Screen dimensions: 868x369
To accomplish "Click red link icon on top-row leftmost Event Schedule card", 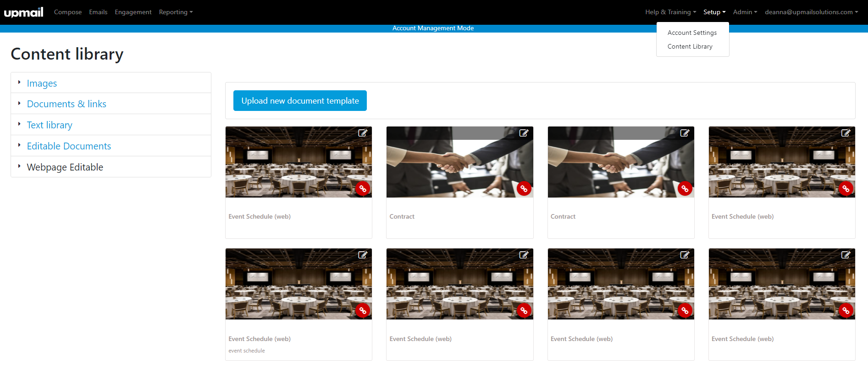I will tap(363, 188).
